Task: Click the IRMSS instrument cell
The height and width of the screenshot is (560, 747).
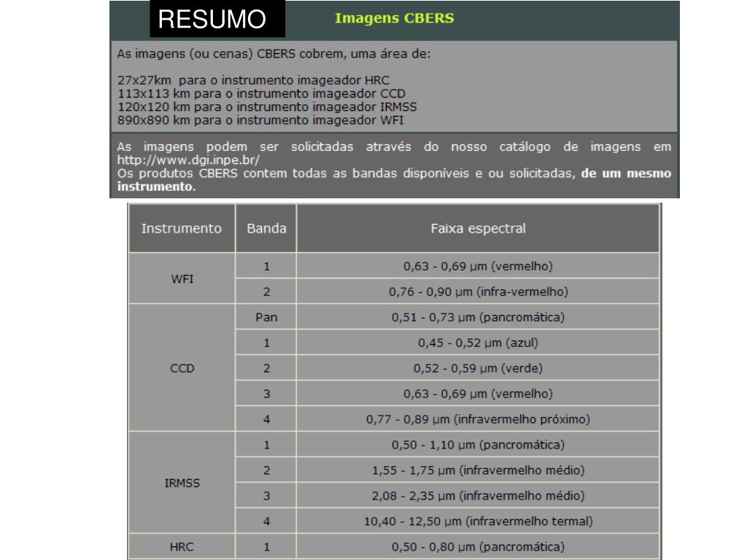Action: pos(182,483)
